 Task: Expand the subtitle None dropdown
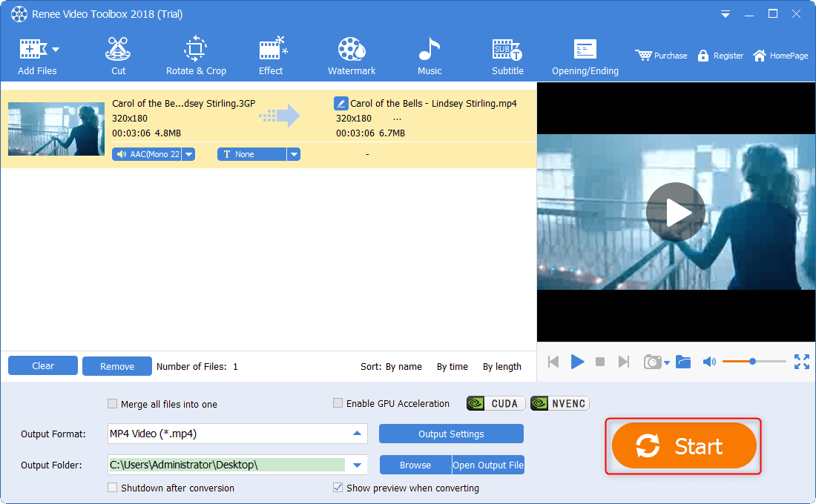click(x=294, y=154)
